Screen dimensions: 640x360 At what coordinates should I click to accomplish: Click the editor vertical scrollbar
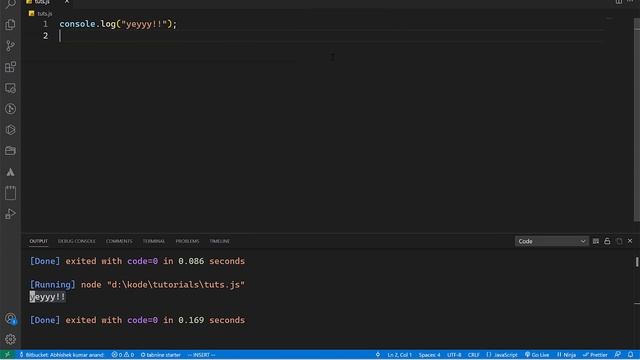(637, 120)
